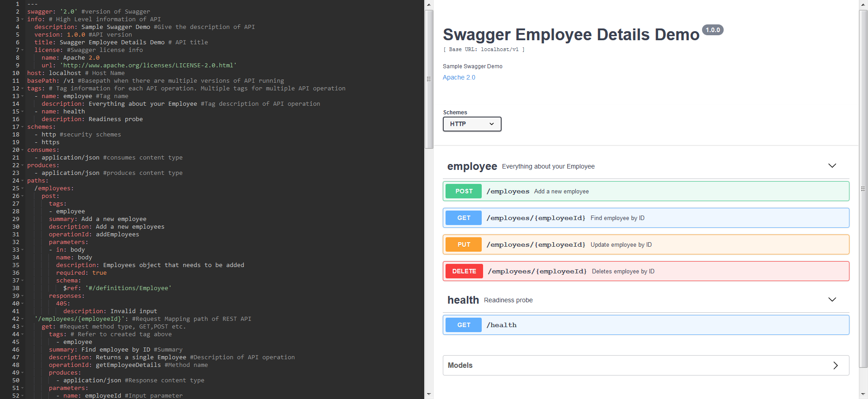Click the 'name: Apache 2.0' line
This screenshot has width=868, height=399.
click(x=70, y=58)
